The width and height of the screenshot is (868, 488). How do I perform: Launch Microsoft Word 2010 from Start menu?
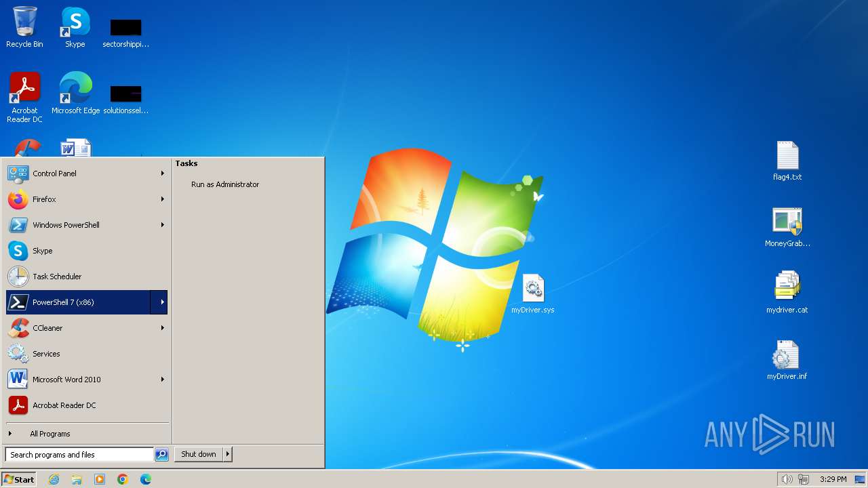[x=87, y=380]
